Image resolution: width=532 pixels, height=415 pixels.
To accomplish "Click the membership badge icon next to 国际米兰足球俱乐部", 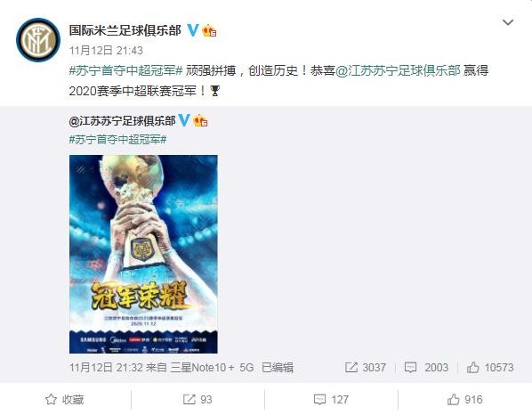I will (209, 31).
